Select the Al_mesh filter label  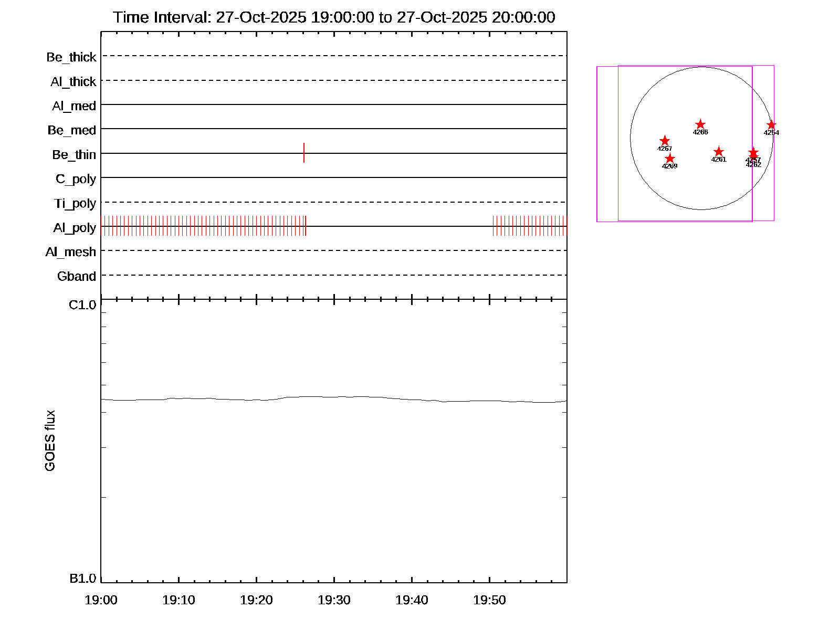pos(71,252)
